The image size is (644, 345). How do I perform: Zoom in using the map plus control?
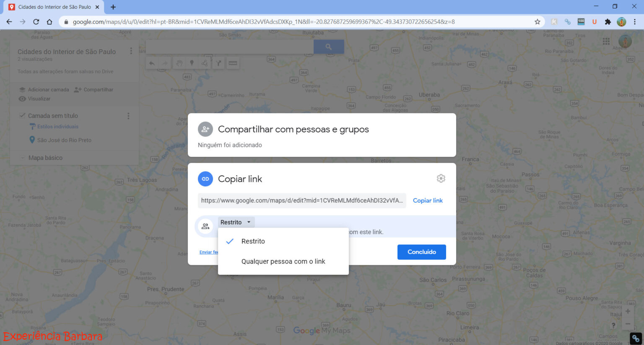click(x=628, y=311)
